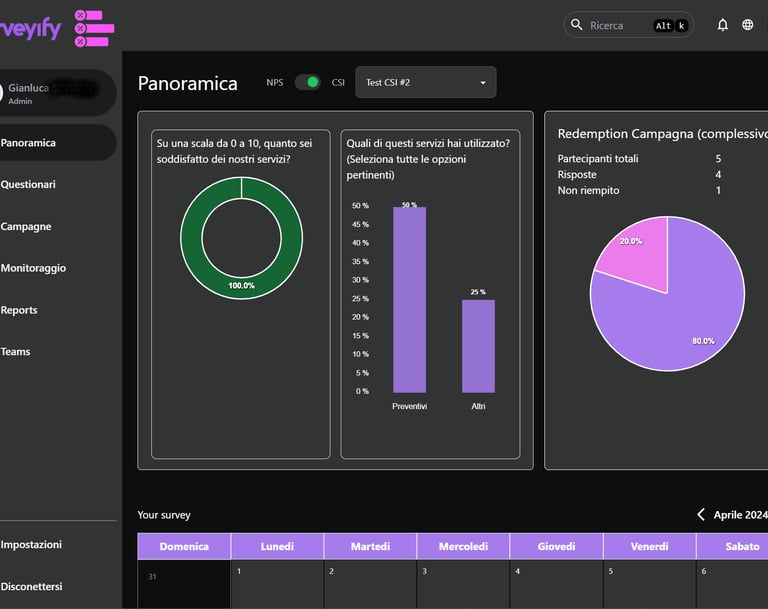Screen dimensions: 768x609
Task: Click the search magnifier icon
Action: click(x=576, y=25)
